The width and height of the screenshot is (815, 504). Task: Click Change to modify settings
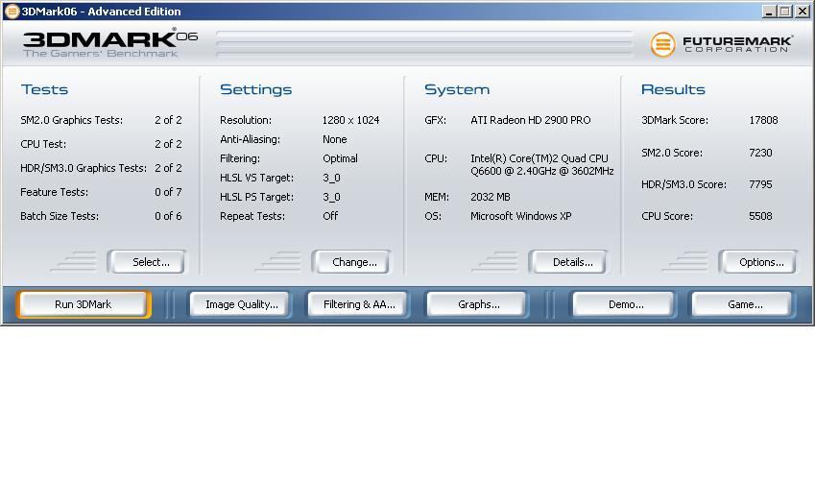coord(354,262)
